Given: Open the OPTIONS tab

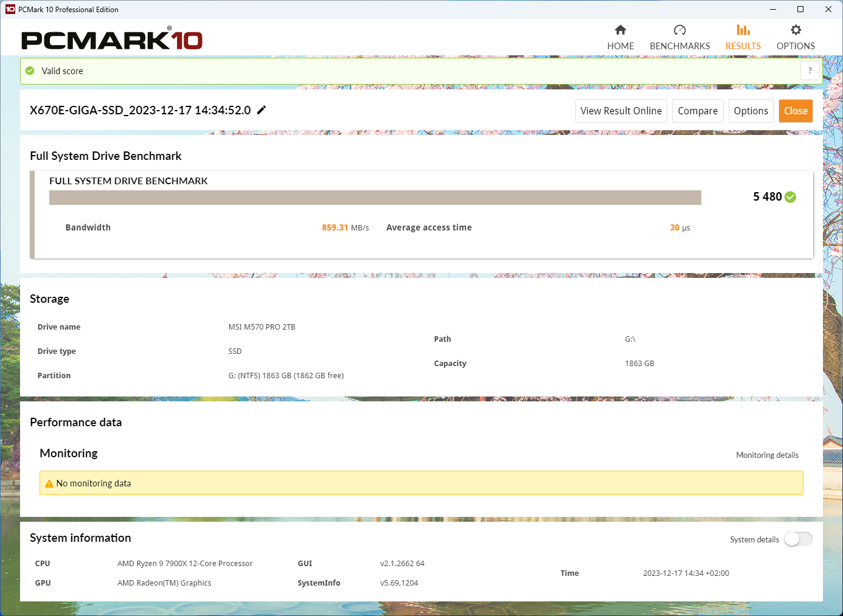Looking at the screenshot, I should coord(796,38).
